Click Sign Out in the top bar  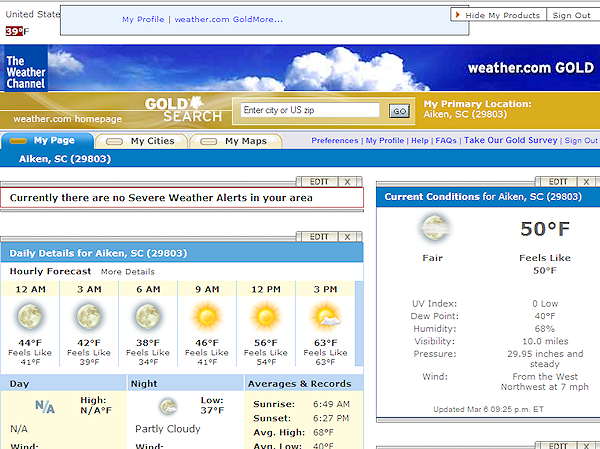coord(572,15)
